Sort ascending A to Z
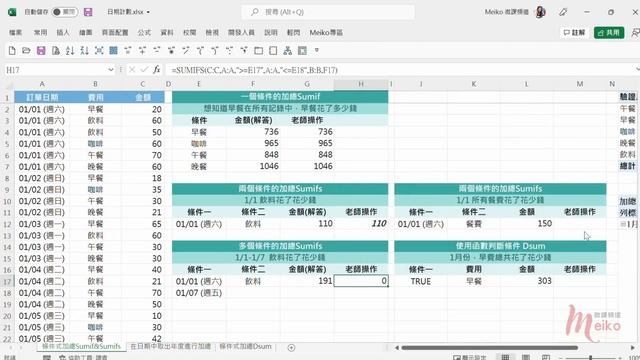 coord(70,51)
